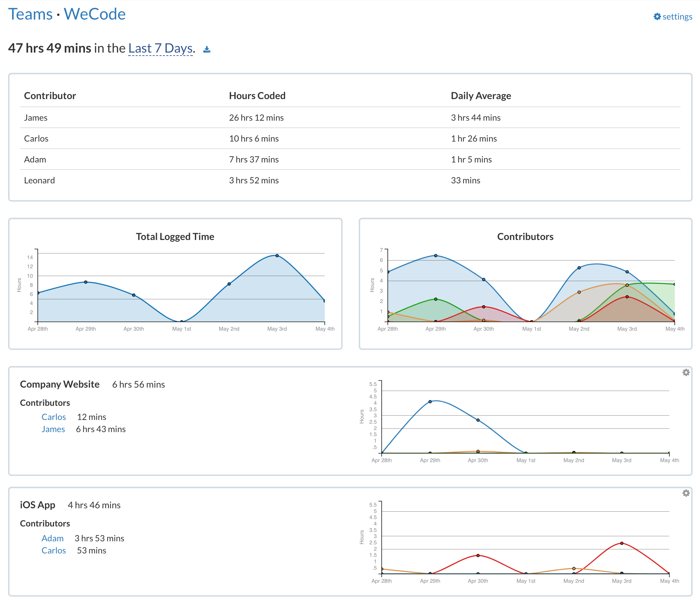Open James under Company Website contributors
This screenshot has width=700, height=604.
point(53,429)
